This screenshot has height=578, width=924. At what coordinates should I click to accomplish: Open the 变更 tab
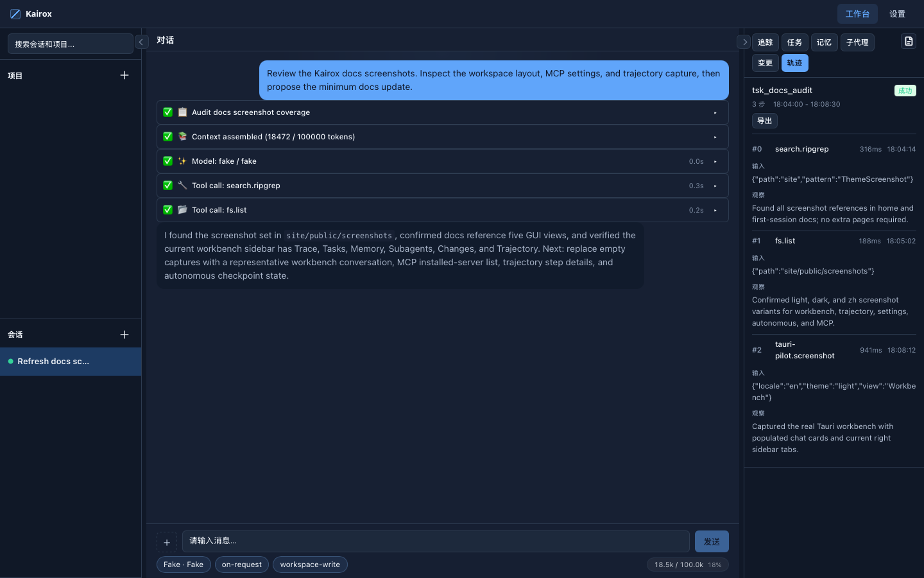(x=766, y=63)
